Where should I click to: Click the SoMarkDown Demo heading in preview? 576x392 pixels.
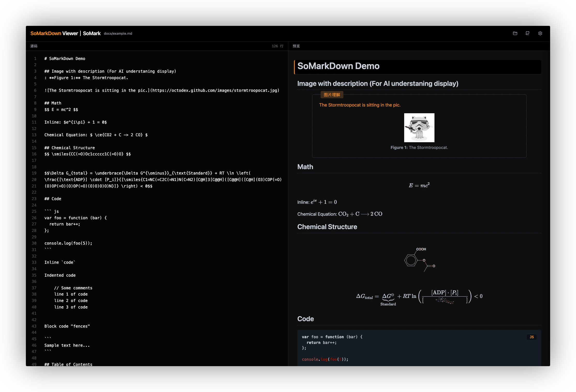click(x=338, y=66)
